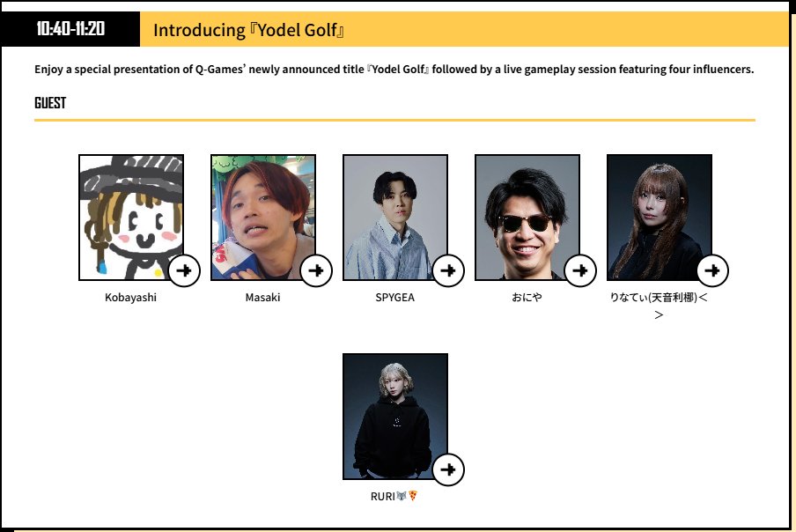
Task: Click the Masaki name label
Action: (x=262, y=298)
